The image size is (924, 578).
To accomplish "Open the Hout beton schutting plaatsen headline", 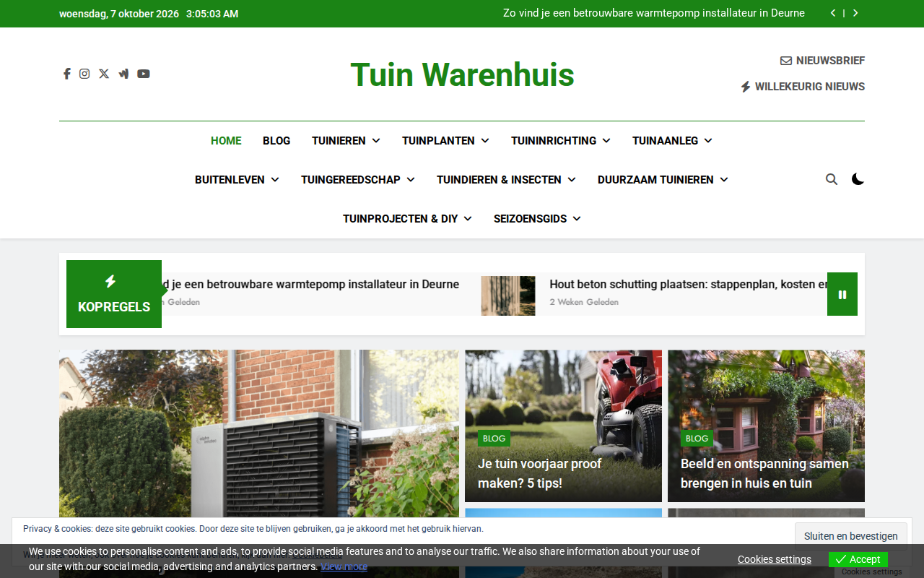I will [689, 284].
